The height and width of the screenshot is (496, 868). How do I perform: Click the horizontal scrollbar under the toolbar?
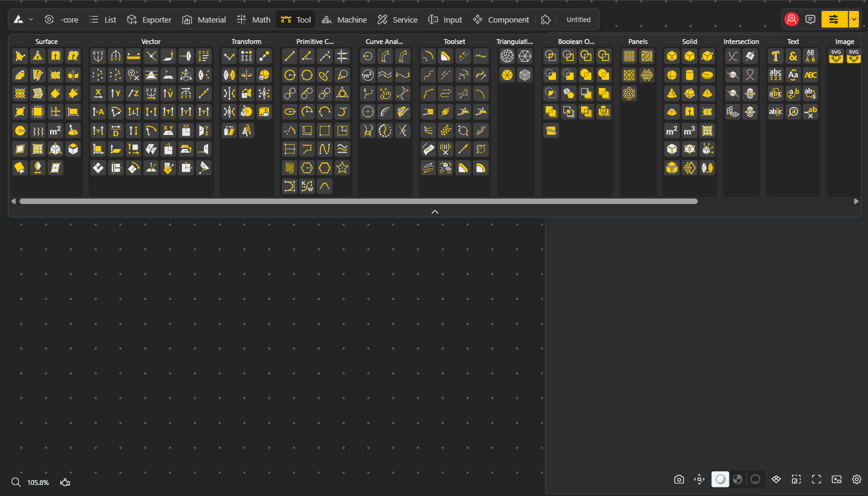(x=358, y=201)
